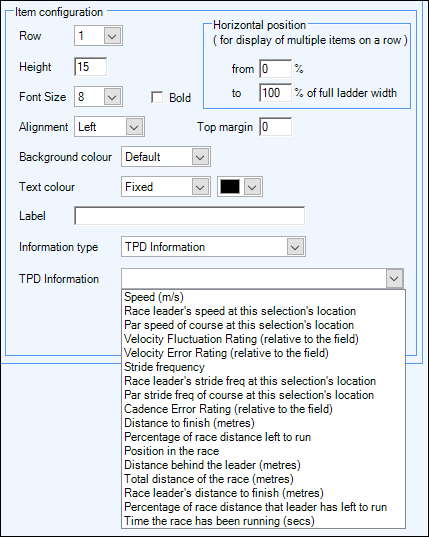Click the Height input field

(x=91, y=66)
